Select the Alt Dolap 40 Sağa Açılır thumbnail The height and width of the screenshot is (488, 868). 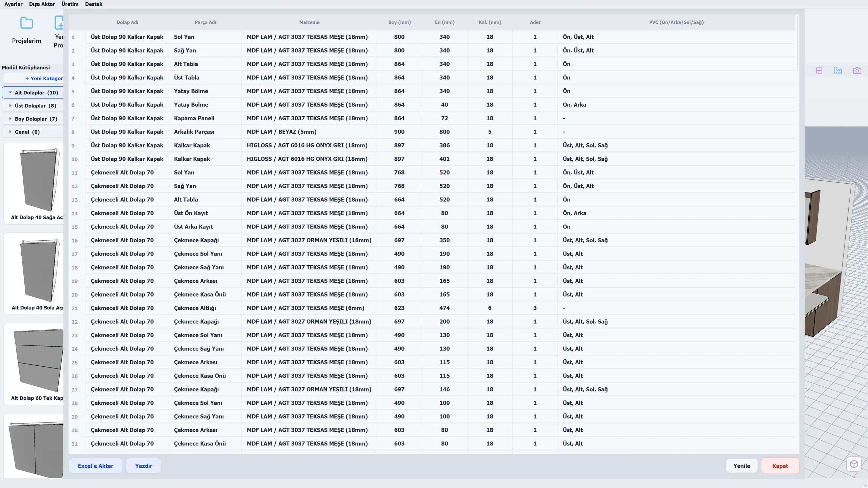34,183
